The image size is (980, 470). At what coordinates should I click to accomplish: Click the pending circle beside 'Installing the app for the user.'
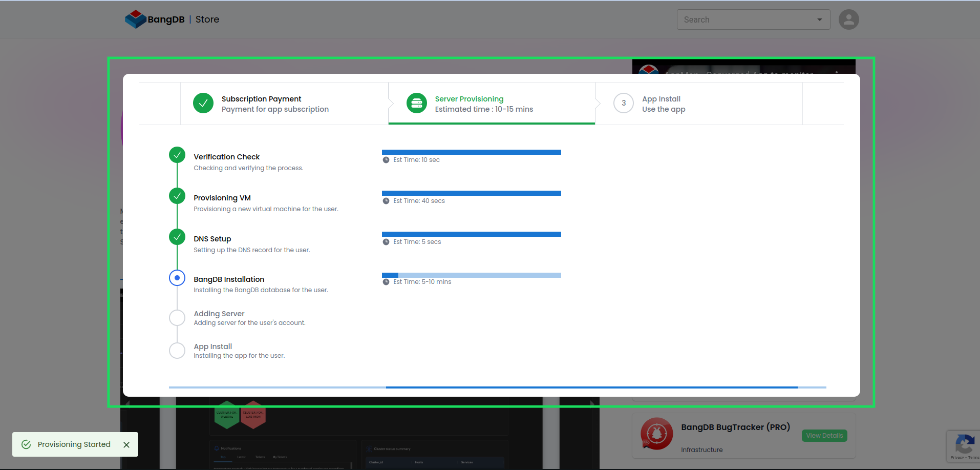tap(177, 351)
